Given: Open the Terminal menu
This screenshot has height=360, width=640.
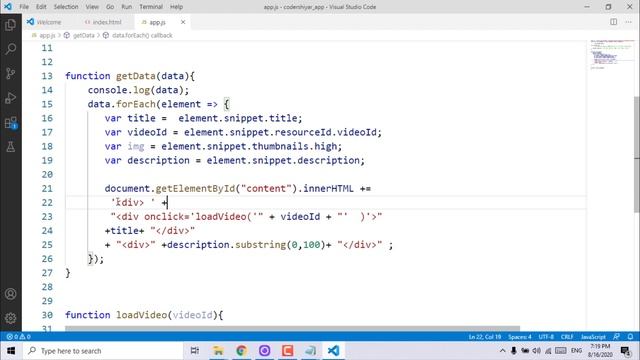Looking at the screenshot, I should [x=151, y=7].
